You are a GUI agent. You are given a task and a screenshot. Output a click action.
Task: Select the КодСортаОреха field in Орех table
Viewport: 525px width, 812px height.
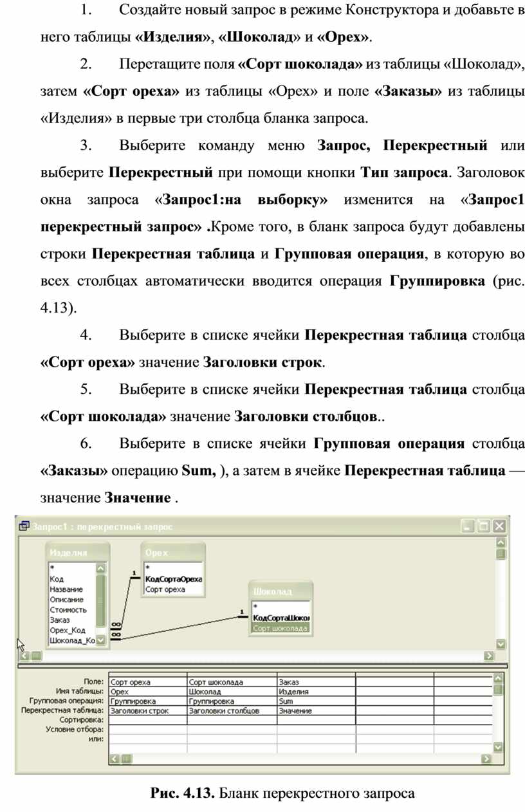[174, 579]
